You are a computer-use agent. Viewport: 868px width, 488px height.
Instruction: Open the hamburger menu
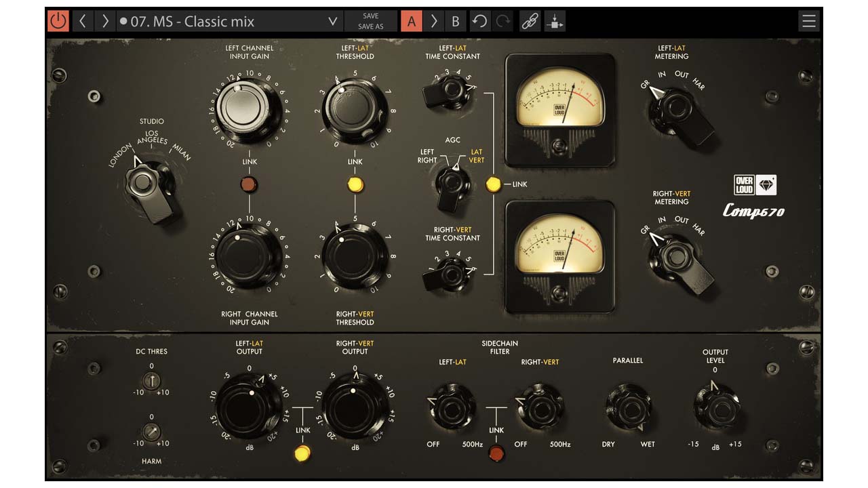point(808,21)
